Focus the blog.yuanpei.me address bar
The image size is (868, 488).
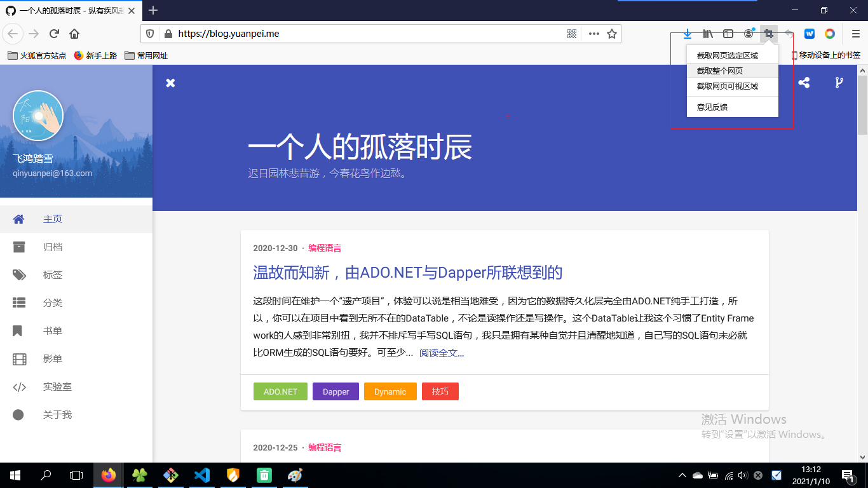(369, 34)
